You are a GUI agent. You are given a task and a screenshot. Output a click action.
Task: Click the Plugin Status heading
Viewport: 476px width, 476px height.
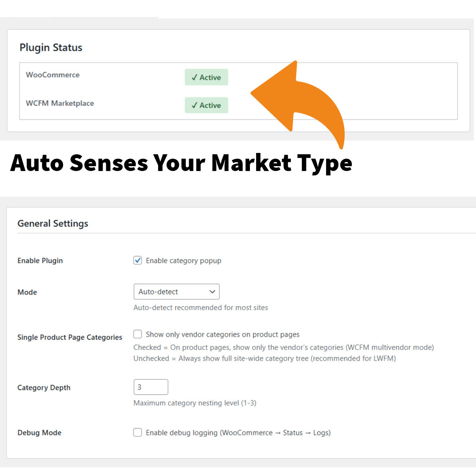point(51,48)
